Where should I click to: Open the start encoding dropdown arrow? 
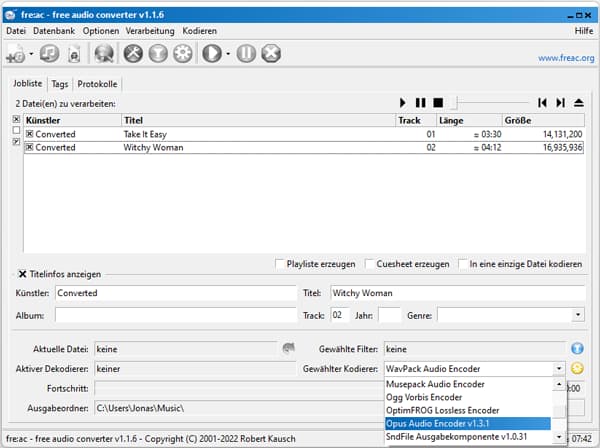[x=228, y=54]
